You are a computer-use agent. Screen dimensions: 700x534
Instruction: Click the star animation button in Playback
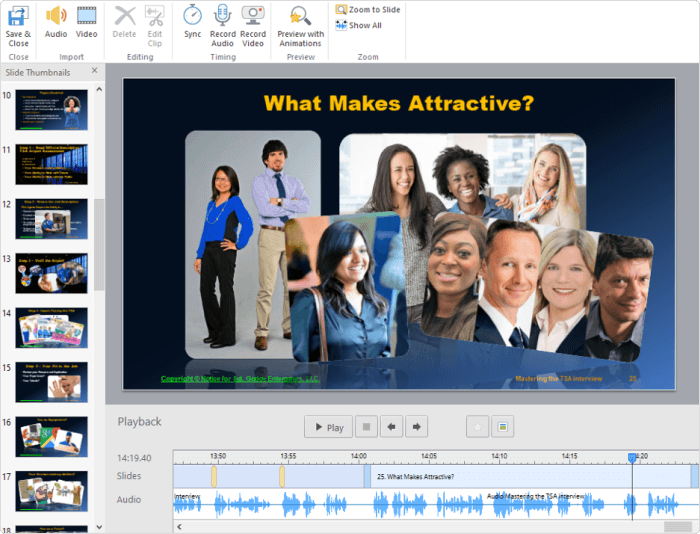point(477,427)
